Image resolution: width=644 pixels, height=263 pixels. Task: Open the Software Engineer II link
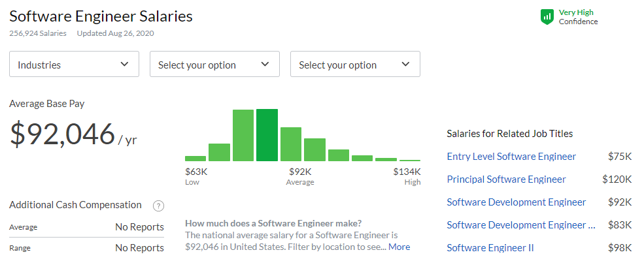click(x=490, y=248)
